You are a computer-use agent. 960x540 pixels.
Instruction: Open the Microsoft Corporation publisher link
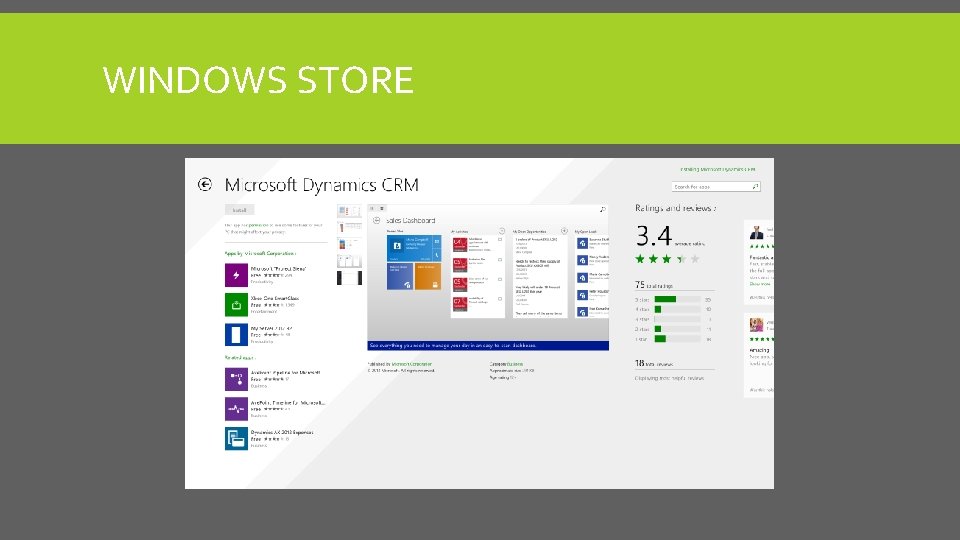click(411, 364)
